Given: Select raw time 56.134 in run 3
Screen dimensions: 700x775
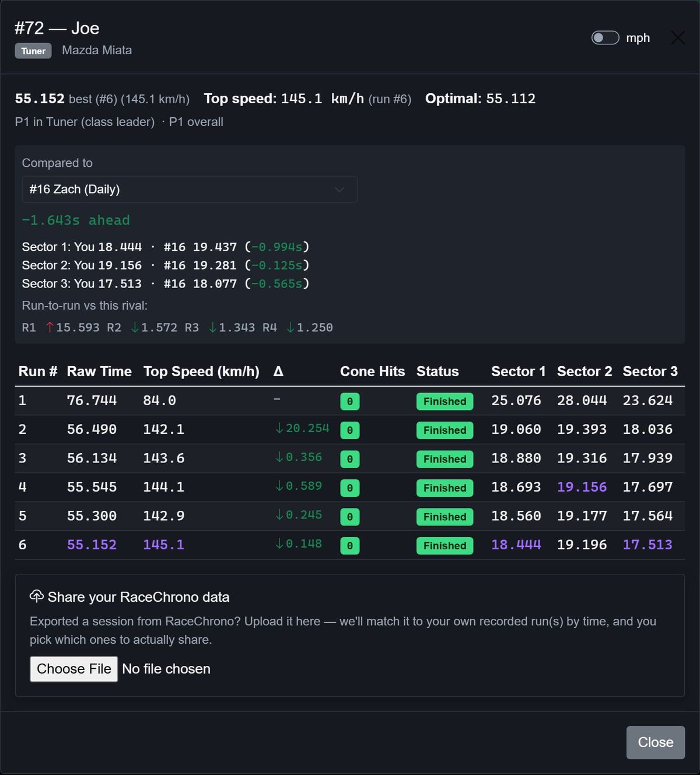Looking at the screenshot, I should click(92, 458).
